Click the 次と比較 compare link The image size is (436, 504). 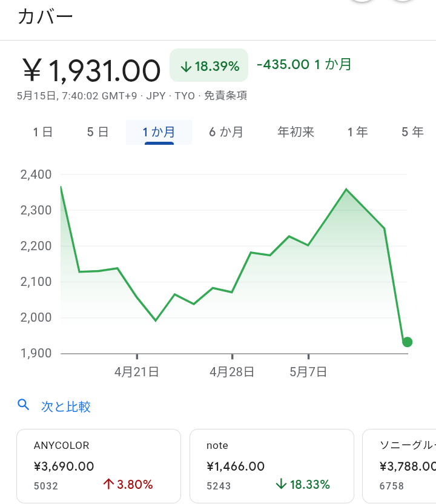click(65, 406)
